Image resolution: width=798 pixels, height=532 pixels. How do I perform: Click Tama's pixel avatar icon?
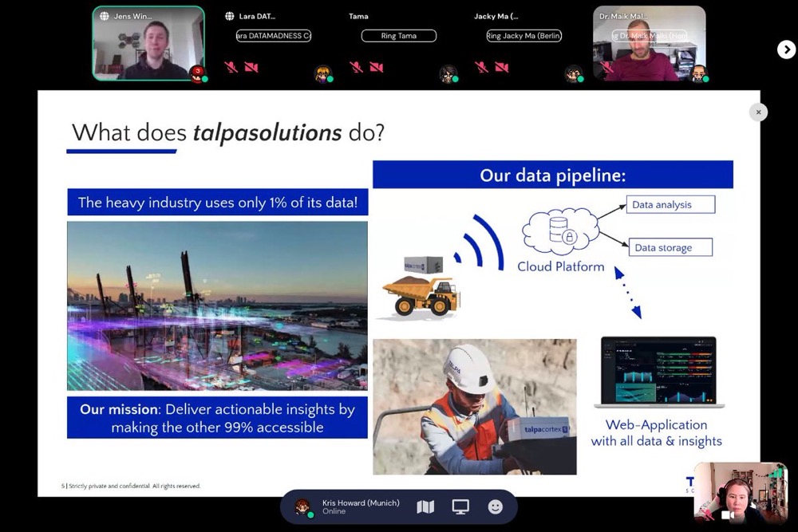click(448, 73)
